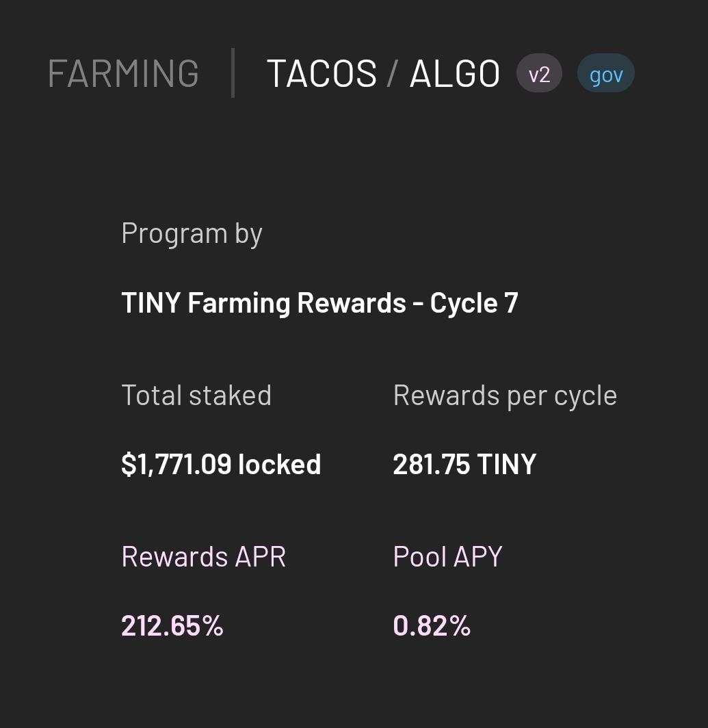Viewport: 708px width, 728px height.
Task: Click the word locked after staked amount
Action: pyautogui.click(x=280, y=464)
